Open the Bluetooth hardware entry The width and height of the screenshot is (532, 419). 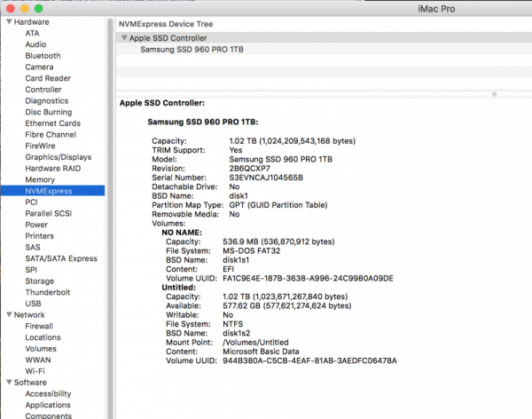[x=43, y=56]
